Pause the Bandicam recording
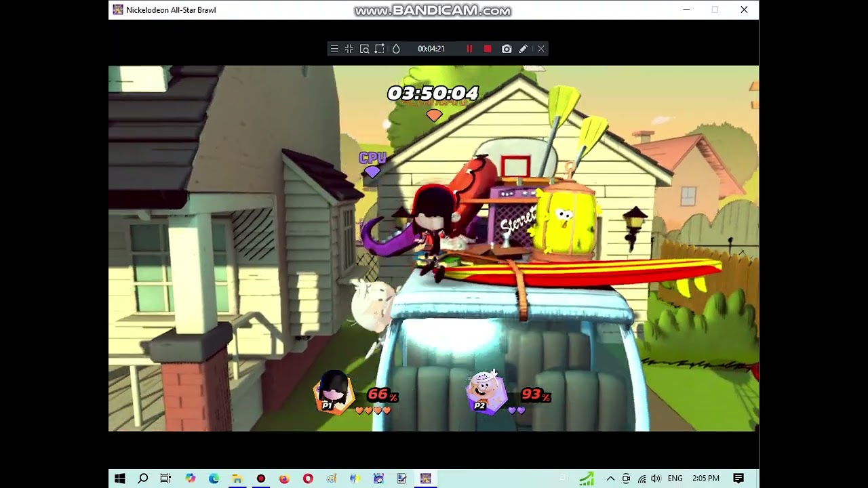The image size is (868, 488). click(x=469, y=49)
